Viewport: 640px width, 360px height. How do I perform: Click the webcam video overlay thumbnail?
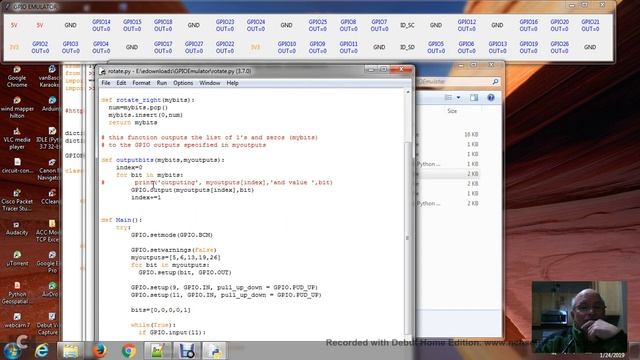click(x=580, y=317)
